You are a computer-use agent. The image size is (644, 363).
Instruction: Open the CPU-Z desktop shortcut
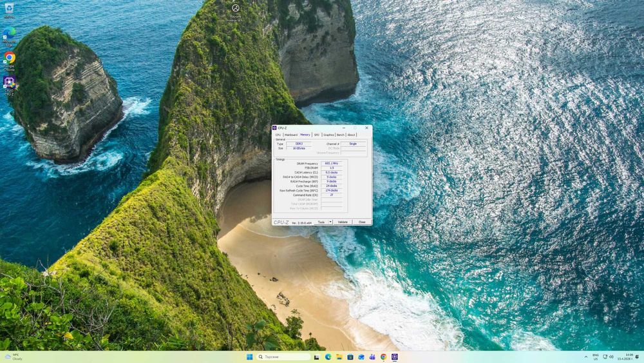[x=9, y=85]
